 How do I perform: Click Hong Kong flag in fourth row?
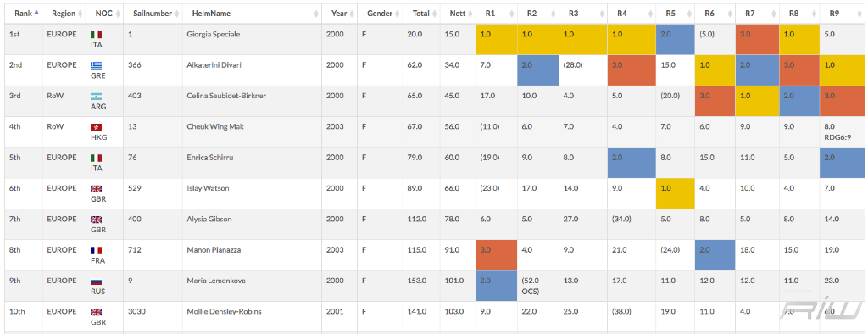(96, 127)
